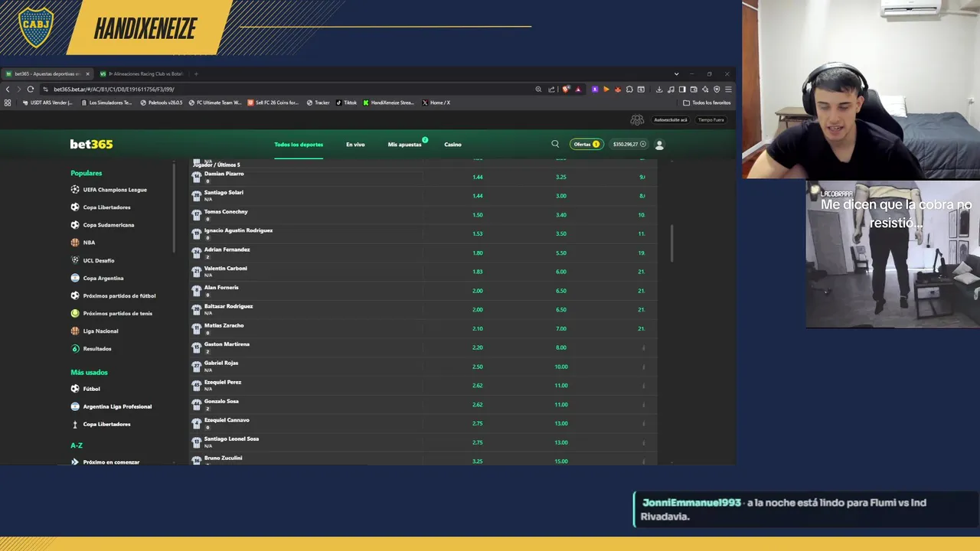Click the responsible gaming group icon

(x=637, y=119)
